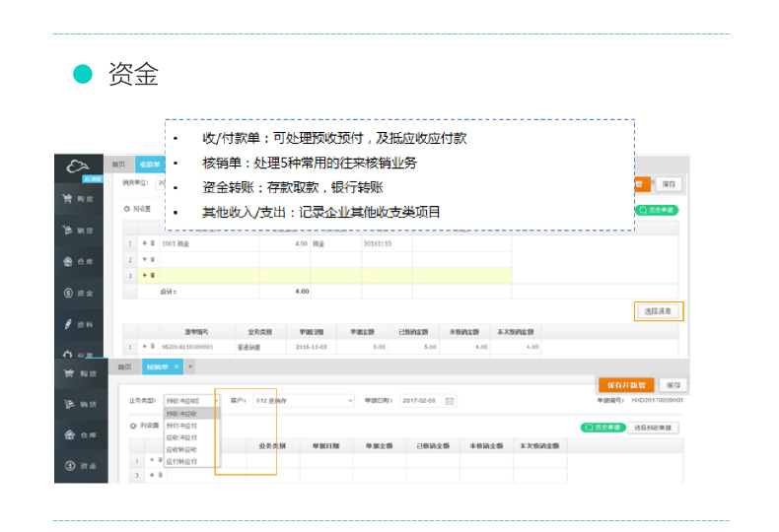Click the 选择源单 button
779x532 pixels.
(658, 311)
